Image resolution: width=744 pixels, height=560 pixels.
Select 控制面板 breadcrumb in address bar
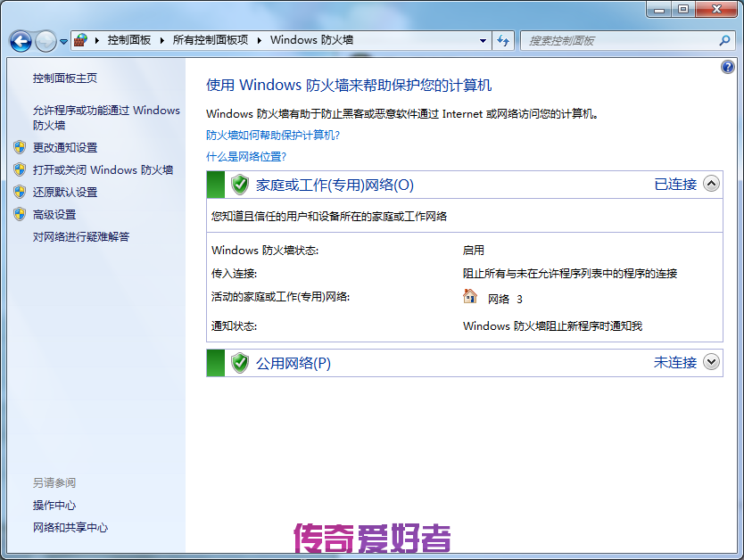[129, 40]
